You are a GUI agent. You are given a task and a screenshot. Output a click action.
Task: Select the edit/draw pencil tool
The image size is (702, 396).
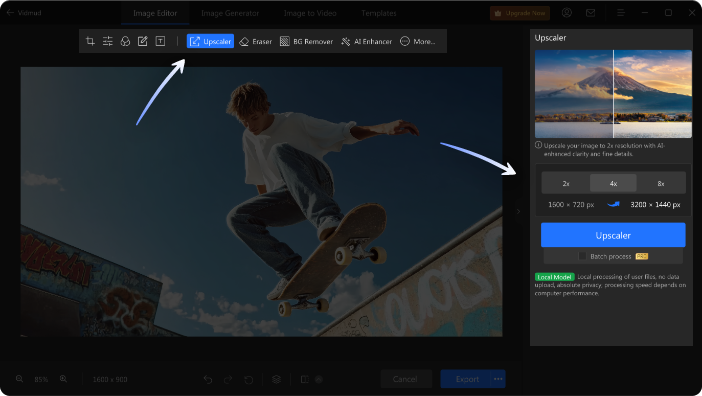(142, 41)
